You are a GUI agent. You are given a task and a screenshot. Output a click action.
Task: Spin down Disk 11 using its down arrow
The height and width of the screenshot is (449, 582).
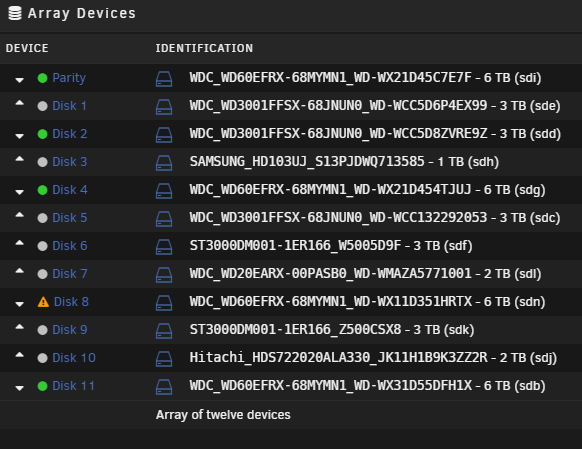pos(20,388)
